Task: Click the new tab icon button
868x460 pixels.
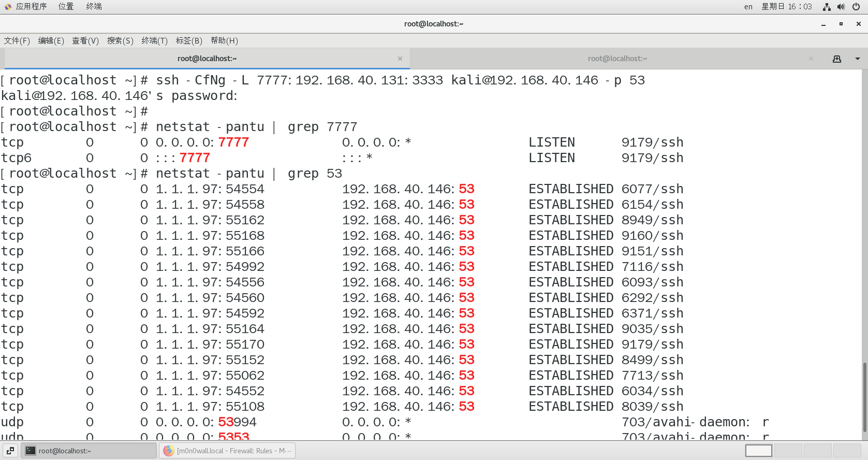Action: [837, 59]
